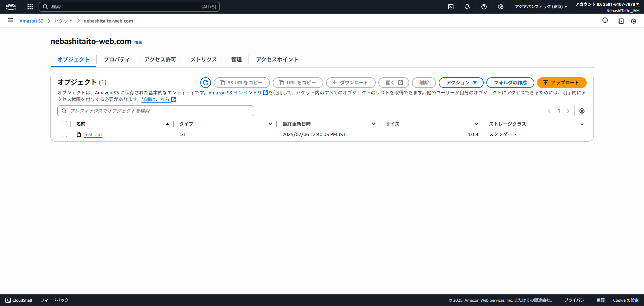Open the バケット breadcrumb link
Screen dimensions: 644x306
pyautogui.click(x=63, y=21)
